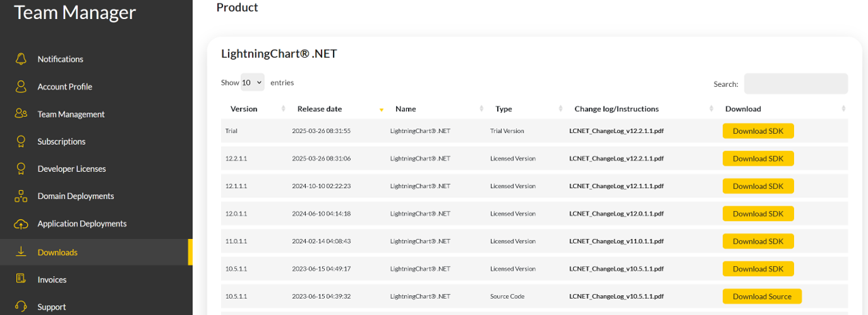The width and height of the screenshot is (868, 315).
Task: Open v10.5.1.1 change log in Licensed row
Action: click(616, 269)
